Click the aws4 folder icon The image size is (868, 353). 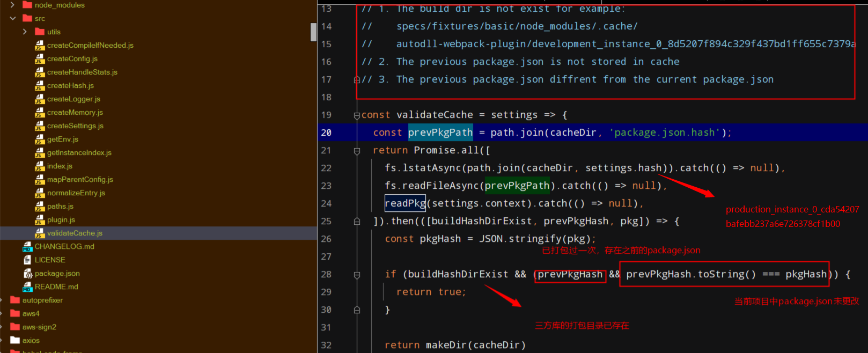(x=15, y=313)
